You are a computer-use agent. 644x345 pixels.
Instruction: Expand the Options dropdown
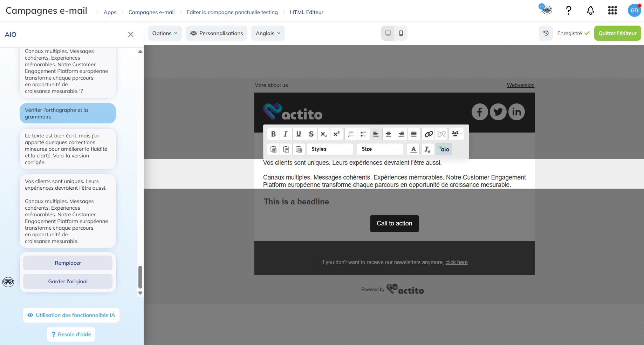pyautogui.click(x=165, y=33)
